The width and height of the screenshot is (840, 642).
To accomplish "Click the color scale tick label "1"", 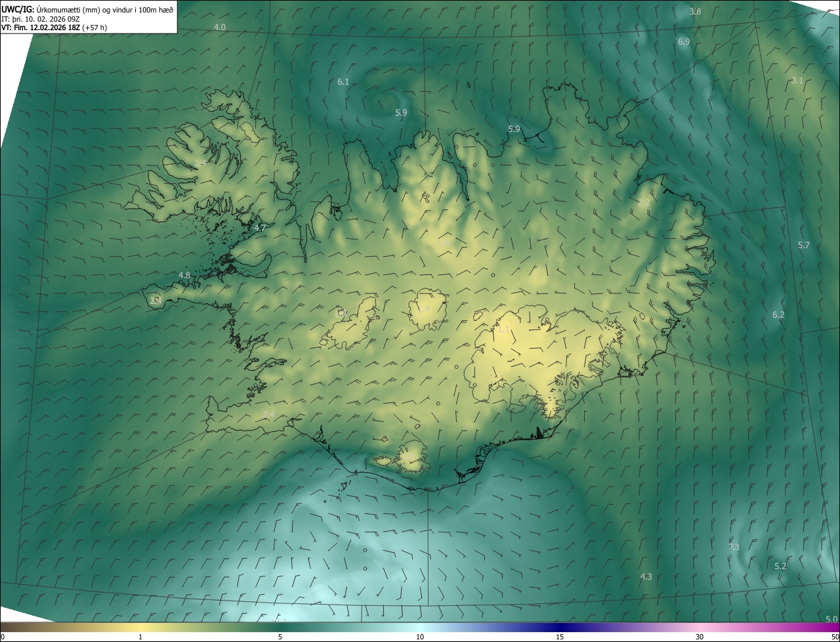I will (140, 637).
